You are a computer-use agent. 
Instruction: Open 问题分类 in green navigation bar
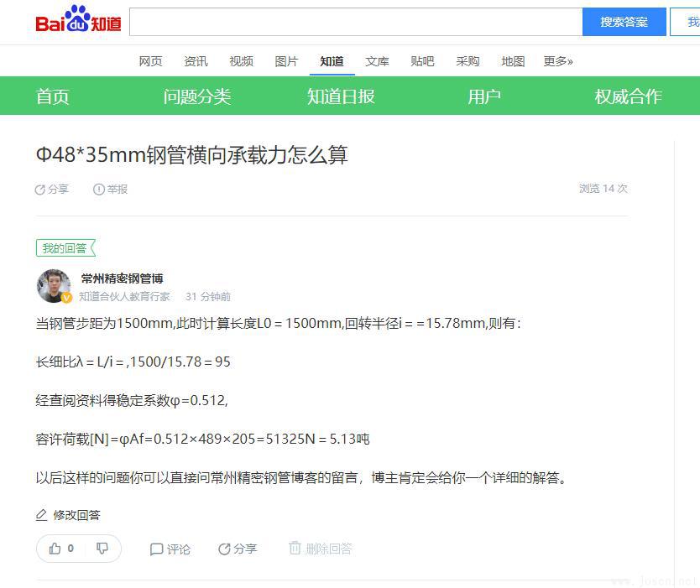click(x=196, y=96)
